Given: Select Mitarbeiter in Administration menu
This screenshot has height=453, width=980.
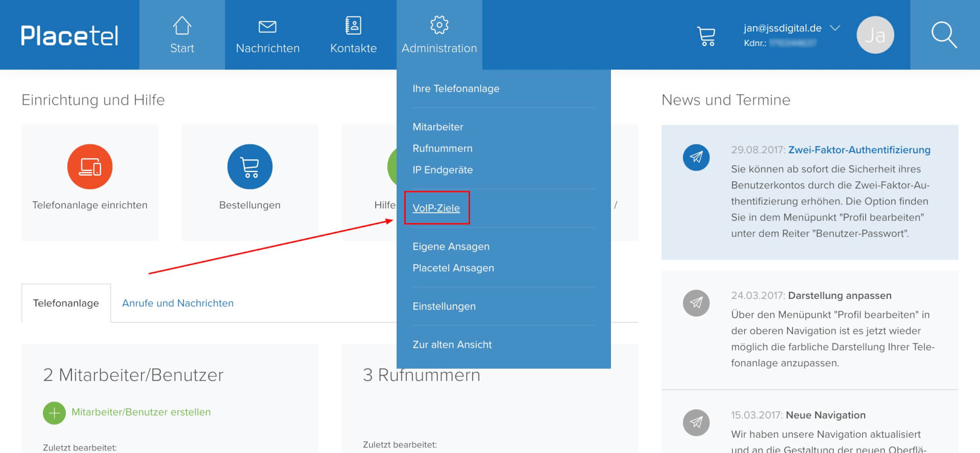Looking at the screenshot, I should tap(438, 127).
